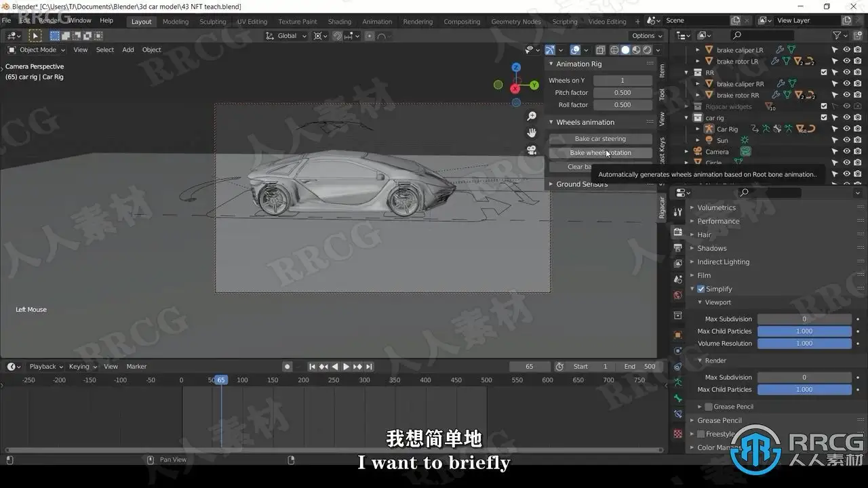Toggle proportional editing icon

pyautogui.click(x=369, y=36)
